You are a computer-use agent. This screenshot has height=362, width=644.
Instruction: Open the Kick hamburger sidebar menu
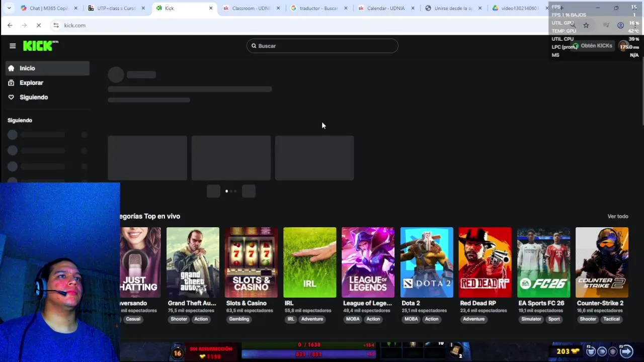[x=13, y=46]
